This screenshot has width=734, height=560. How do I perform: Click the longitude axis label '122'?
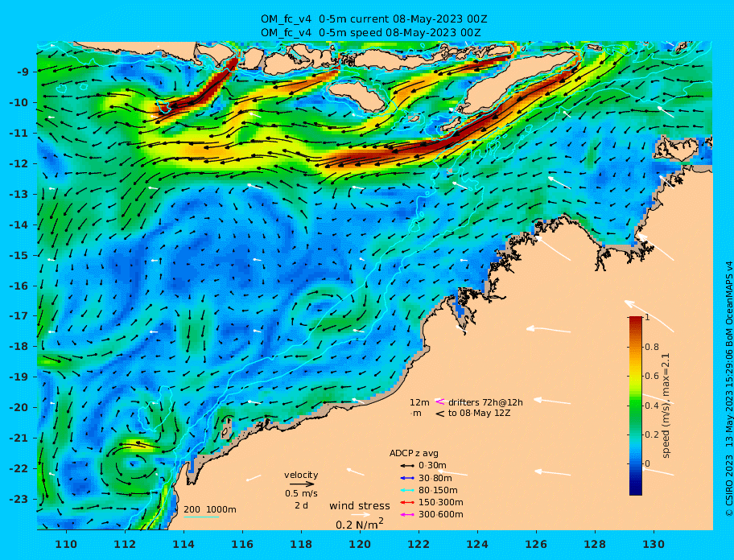pos(419,544)
